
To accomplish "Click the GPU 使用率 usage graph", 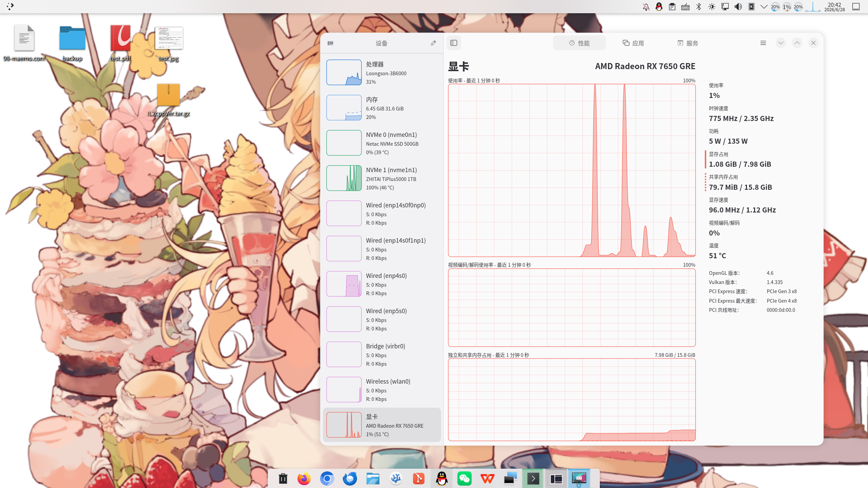I will click(572, 170).
